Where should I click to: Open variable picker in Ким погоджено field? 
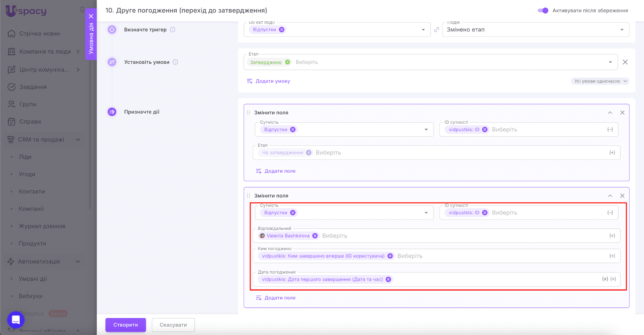point(612,256)
